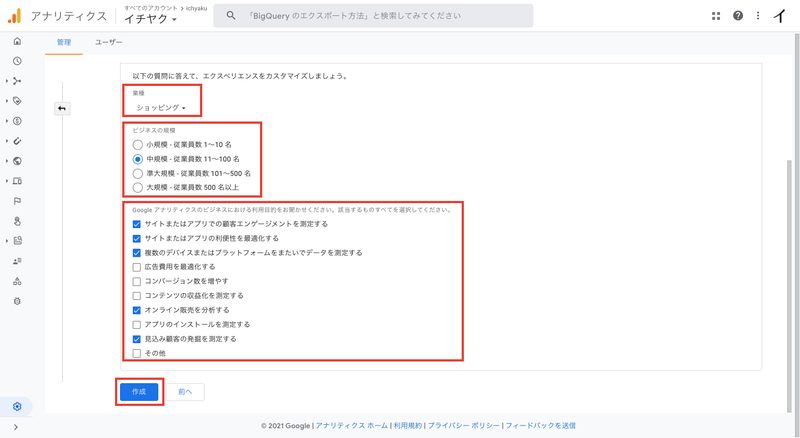Open the Home icon in sidebar
The height and width of the screenshot is (438, 800).
click(x=17, y=41)
